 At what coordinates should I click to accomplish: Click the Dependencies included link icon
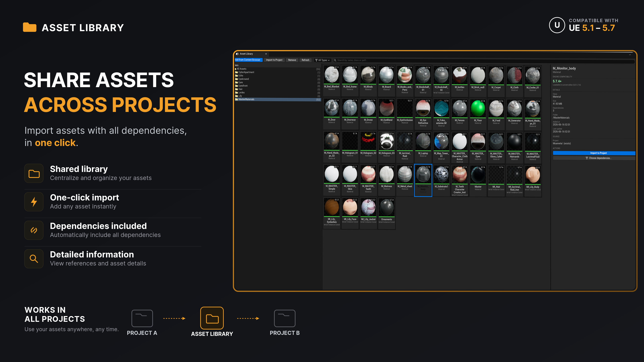(x=34, y=230)
